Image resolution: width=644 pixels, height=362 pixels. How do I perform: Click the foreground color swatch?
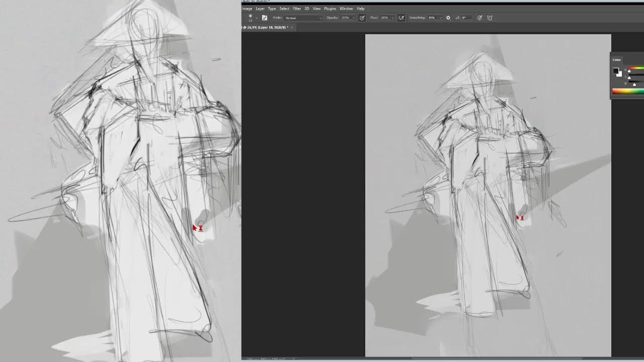[x=615, y=71]
